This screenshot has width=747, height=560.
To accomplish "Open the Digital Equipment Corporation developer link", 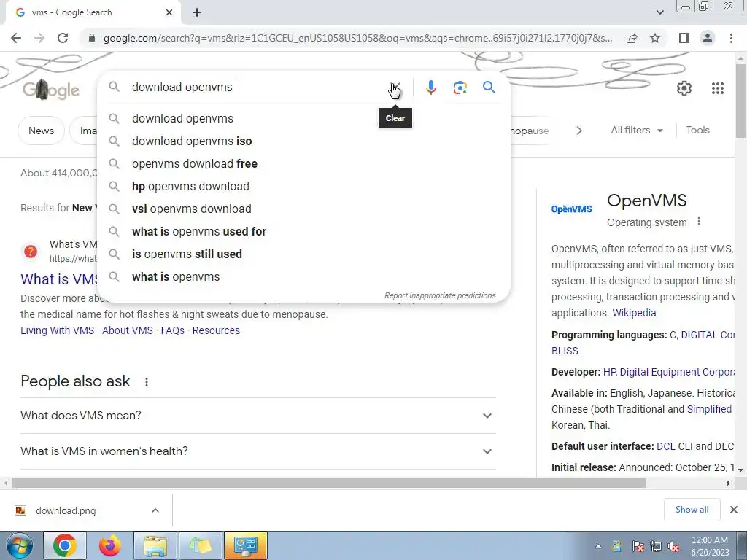I will 678,372.
